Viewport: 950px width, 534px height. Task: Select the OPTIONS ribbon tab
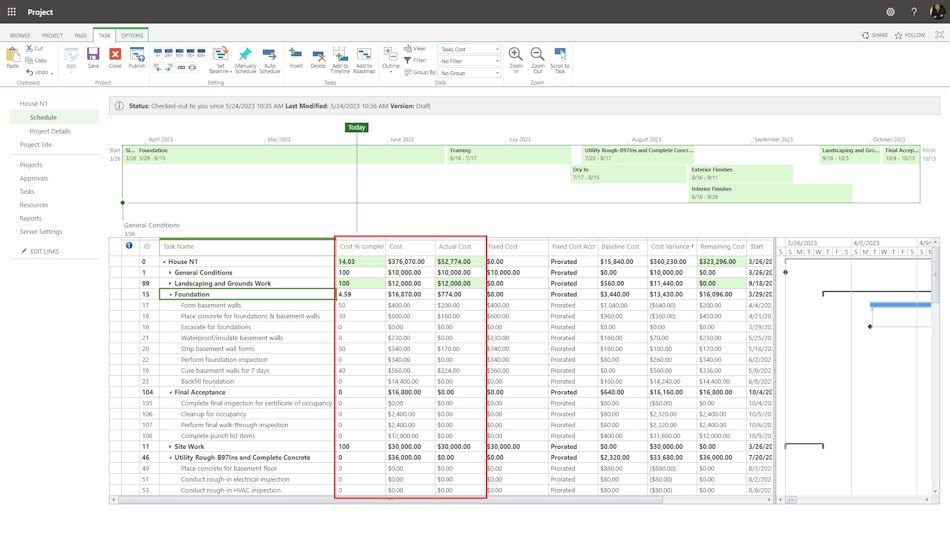click(x=131, y=35)
